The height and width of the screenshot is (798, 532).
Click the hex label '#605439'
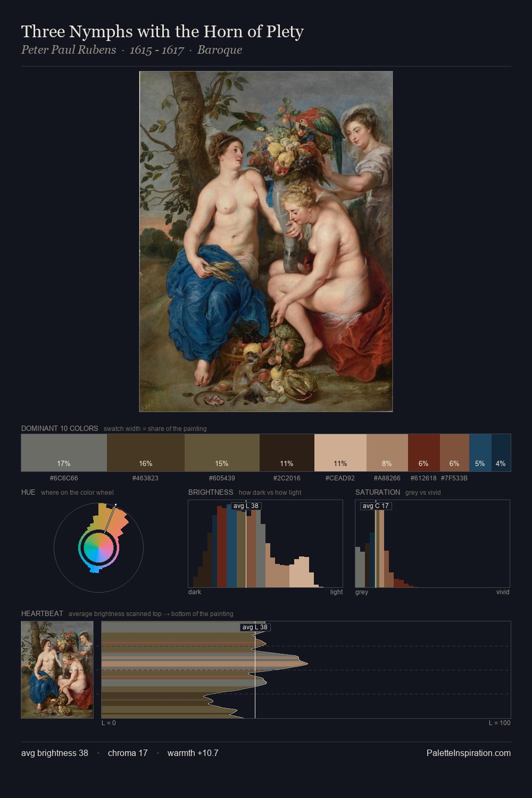pyautogui.click(x=222, y=478)
